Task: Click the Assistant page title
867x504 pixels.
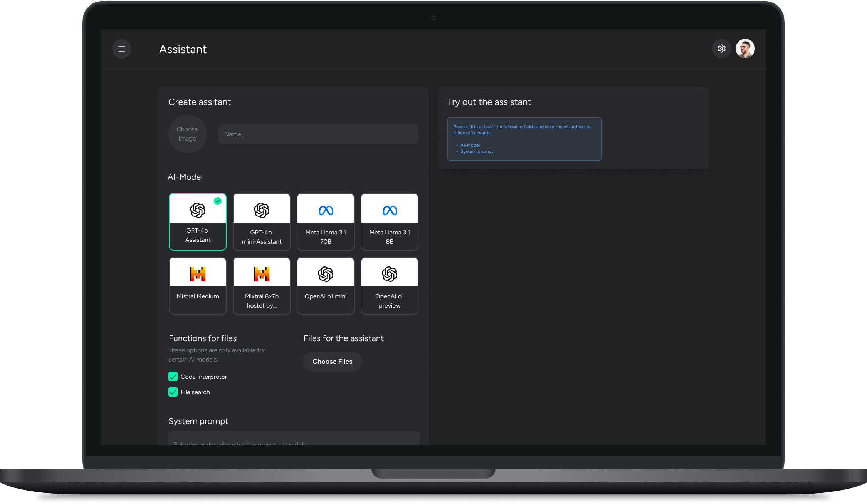Action: (183, 49)
